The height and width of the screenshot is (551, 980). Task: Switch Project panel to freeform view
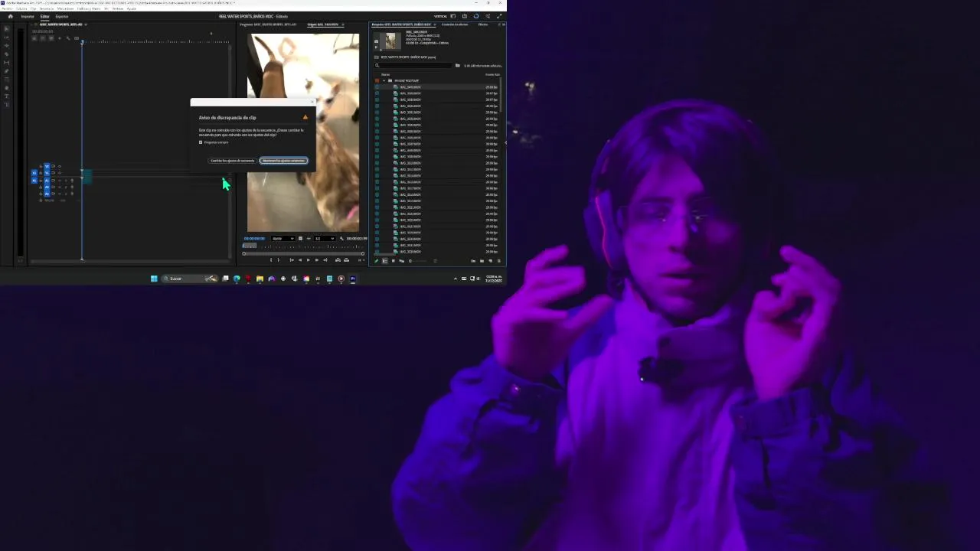(402, 261)
